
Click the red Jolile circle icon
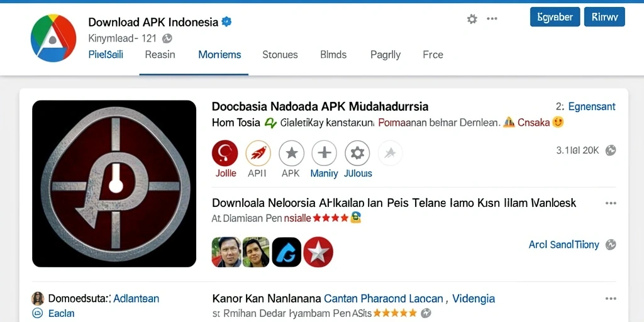(x=225, y=153)
